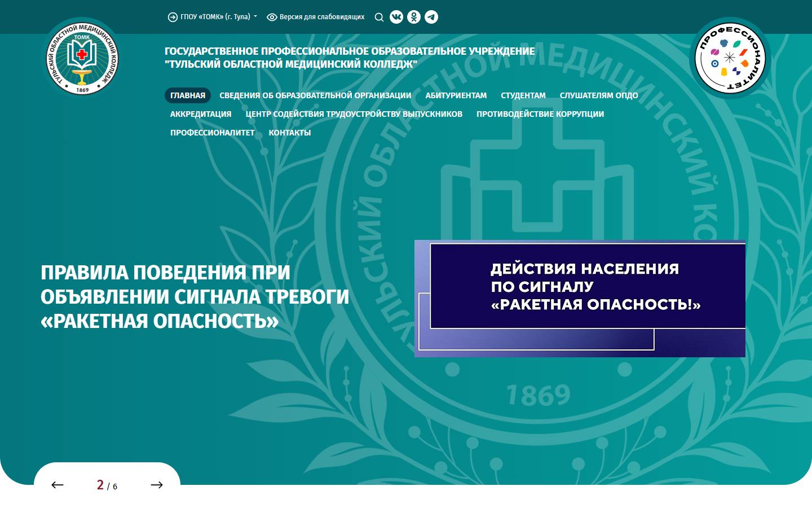
Task: Click the arrow icon beside ГПОУ «ТОМК»
Action: (x=173, y=17)
